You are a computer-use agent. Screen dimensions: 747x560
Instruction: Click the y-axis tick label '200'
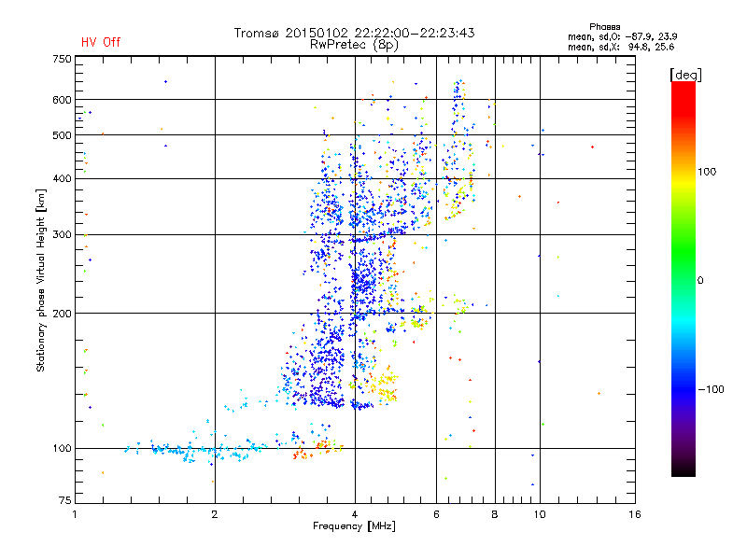pos(62,314)
